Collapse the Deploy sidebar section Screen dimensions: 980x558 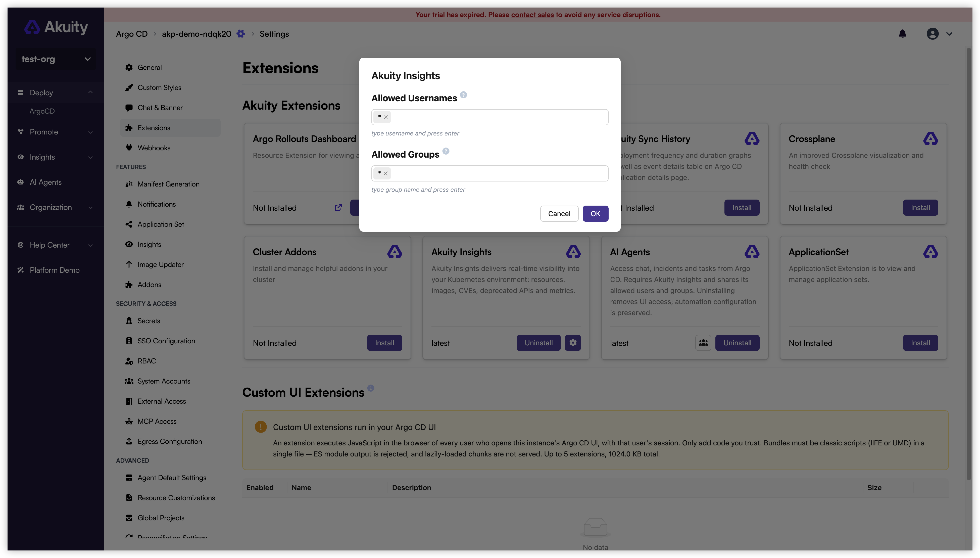(x=56, y=92)
